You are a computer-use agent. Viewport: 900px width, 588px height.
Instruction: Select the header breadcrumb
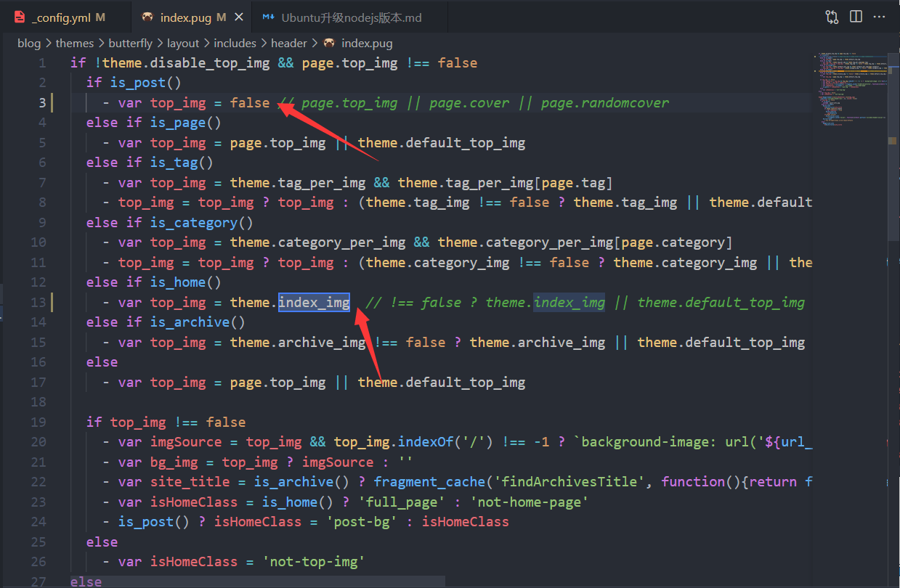tap(289, 43)
